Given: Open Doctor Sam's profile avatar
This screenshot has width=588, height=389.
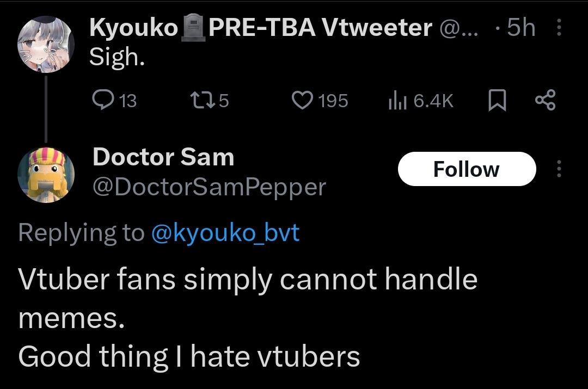Looking at the screenshot, I should (x=46, y=175).
